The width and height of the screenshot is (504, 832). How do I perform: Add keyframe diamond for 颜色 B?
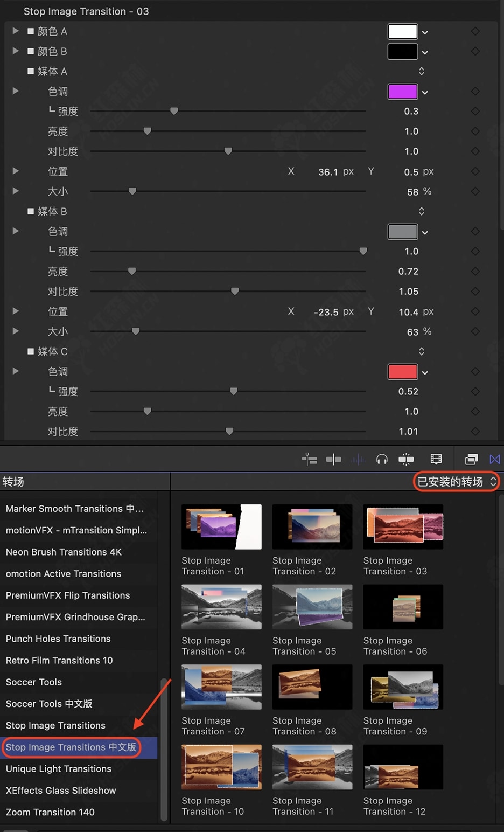point(475,51)
